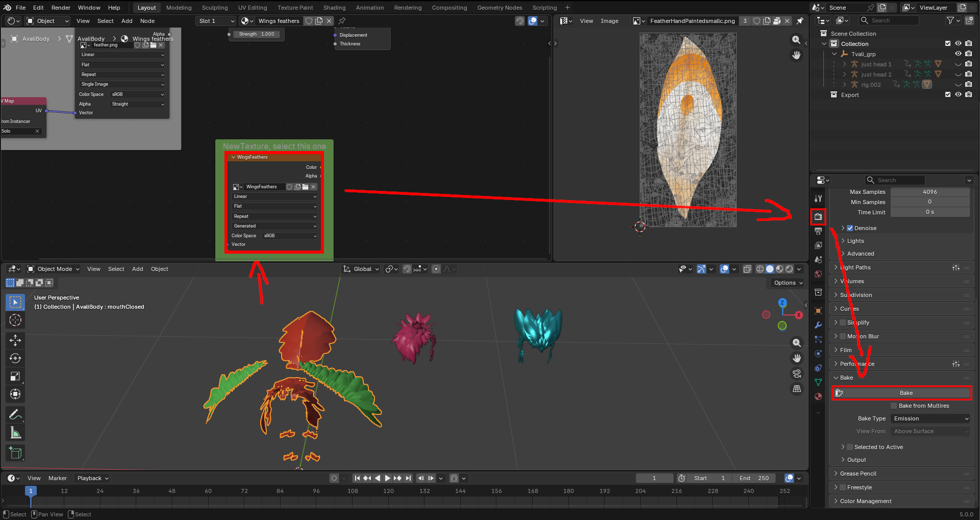Hide the Export collection in viewport
The width and height of the screenshot is (980, 520).
pos(958,95)
